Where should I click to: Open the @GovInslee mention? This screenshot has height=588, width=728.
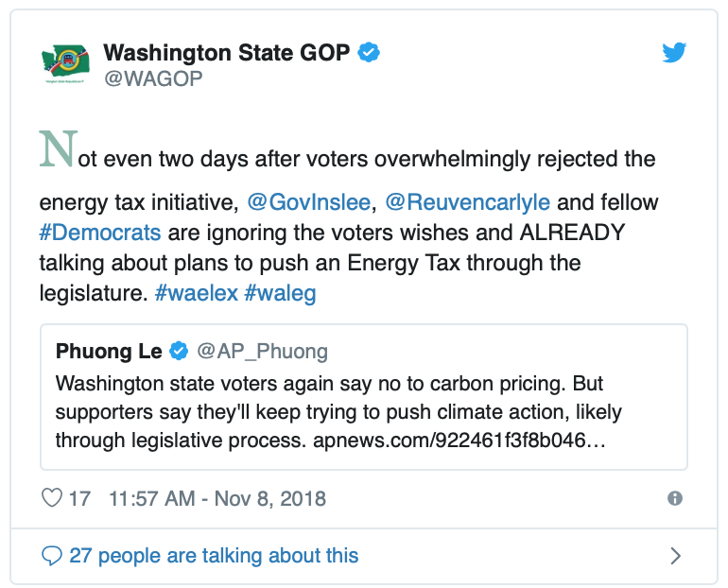(309, 202)
